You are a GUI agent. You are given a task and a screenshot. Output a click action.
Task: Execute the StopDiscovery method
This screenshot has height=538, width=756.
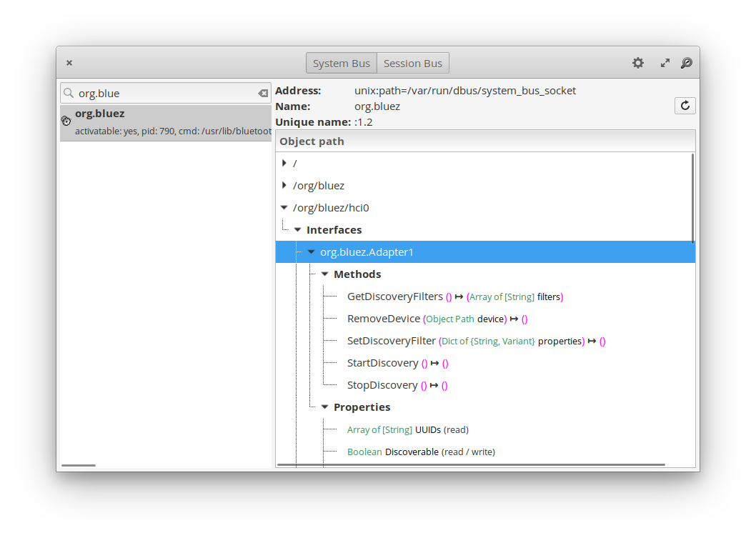coord(384,384)
